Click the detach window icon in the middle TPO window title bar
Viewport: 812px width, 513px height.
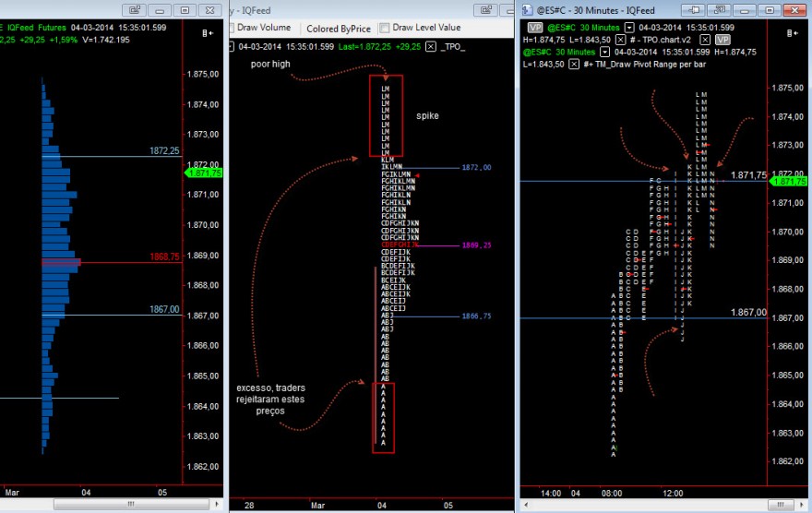(485, 10)
